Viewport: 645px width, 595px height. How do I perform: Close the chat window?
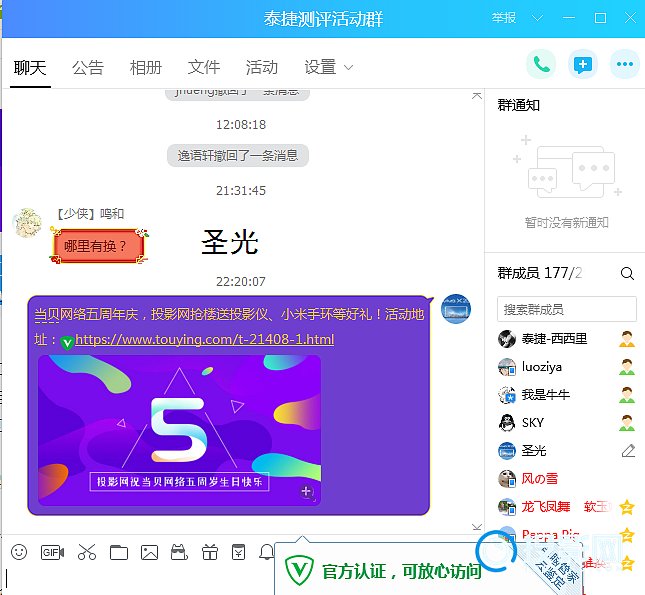pyautogui.click(x=630, y=18)
